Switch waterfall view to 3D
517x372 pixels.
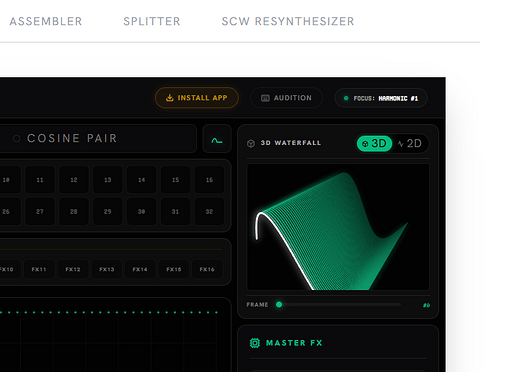(x=374, y=144)
